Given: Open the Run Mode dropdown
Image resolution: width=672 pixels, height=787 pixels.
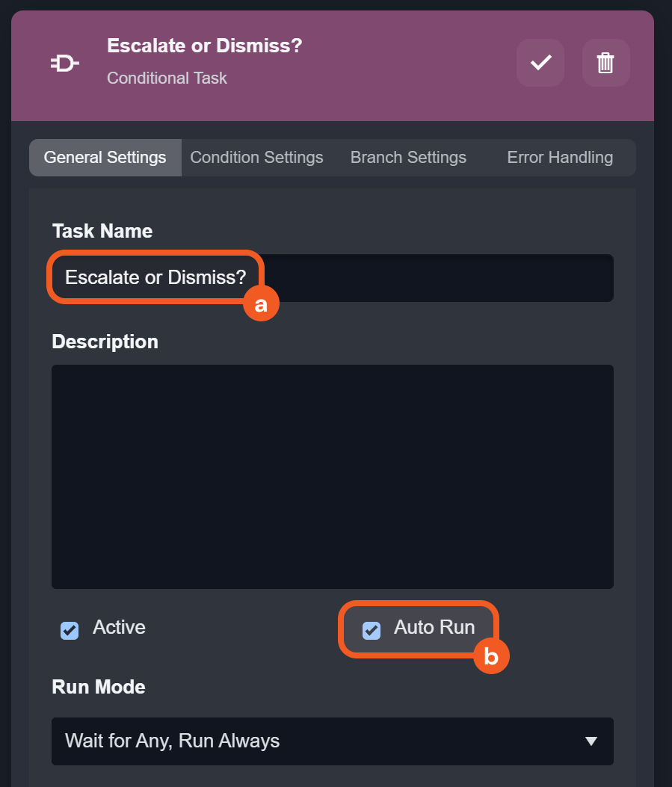Looking at the screenshot, I should (332, 741).
